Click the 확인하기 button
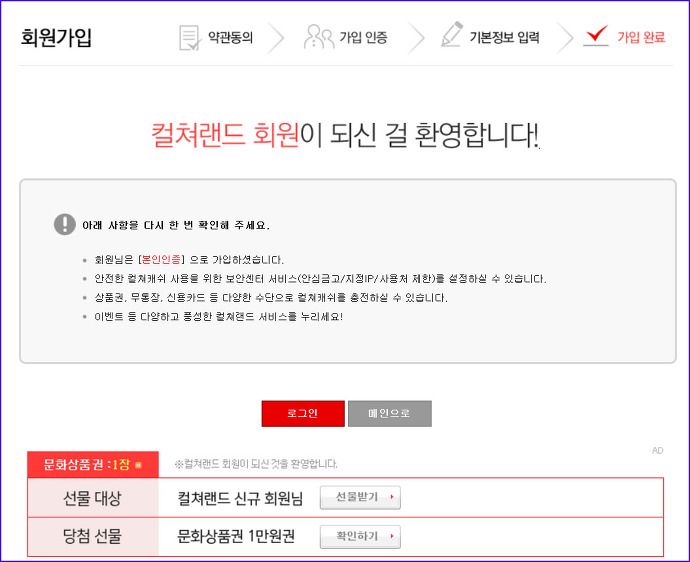The image size is (690, 562). click(360, 536)
